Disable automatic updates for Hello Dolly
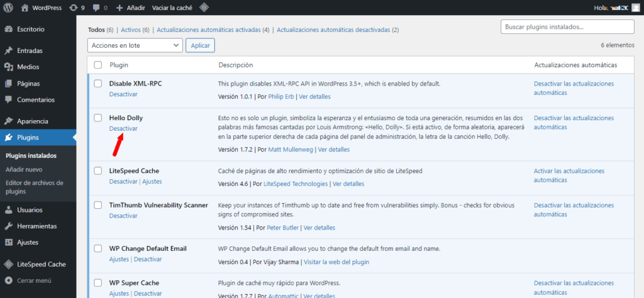Screen dimensions: 644x298 [x=574, y=123]
